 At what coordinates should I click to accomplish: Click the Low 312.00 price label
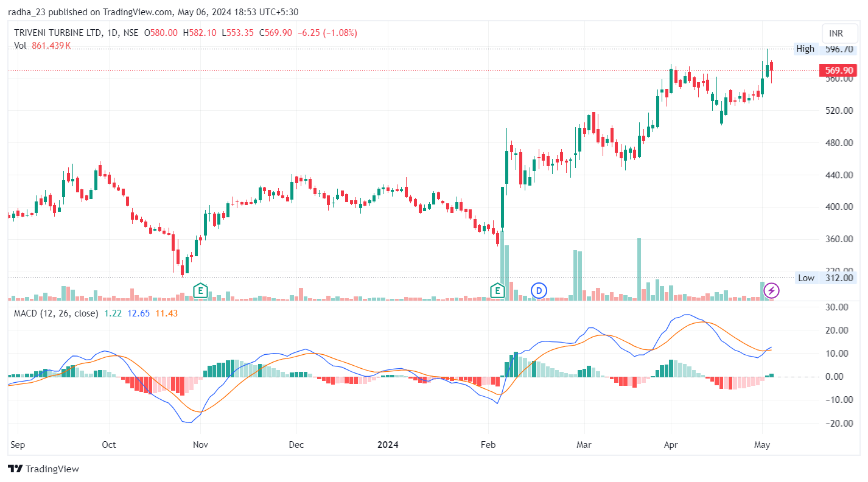(x=827, y=278)
